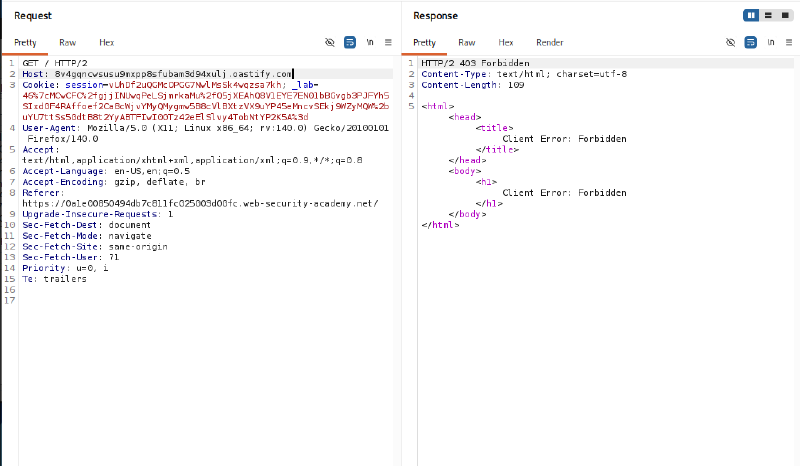This screenshot has height=466, width=800.
Task: Select the Request Pretty tab
Action: [25, 42]
